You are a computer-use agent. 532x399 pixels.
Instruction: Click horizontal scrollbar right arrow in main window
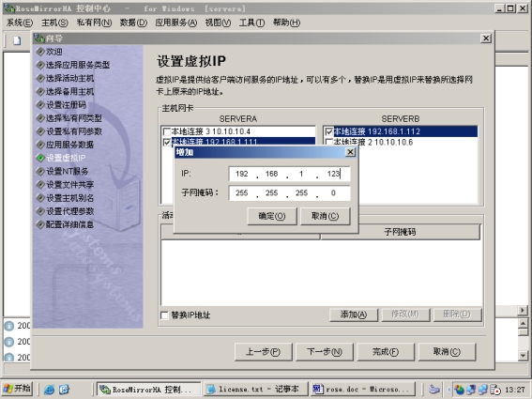pyautogui.click(x=523, y=310)
